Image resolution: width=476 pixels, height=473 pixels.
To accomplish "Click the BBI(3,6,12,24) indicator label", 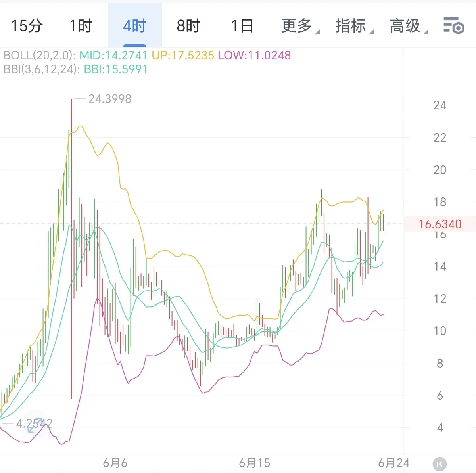I will point(42,69).
